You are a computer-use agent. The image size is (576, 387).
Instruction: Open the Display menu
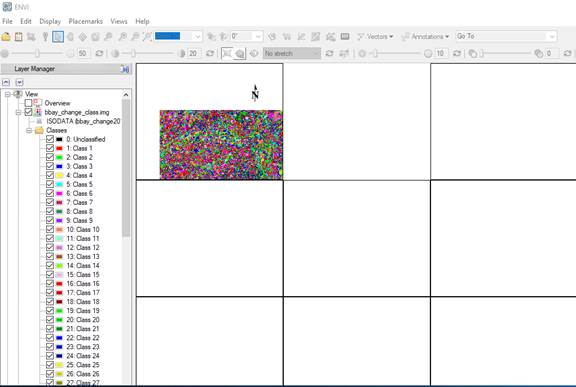click(50, 21)
